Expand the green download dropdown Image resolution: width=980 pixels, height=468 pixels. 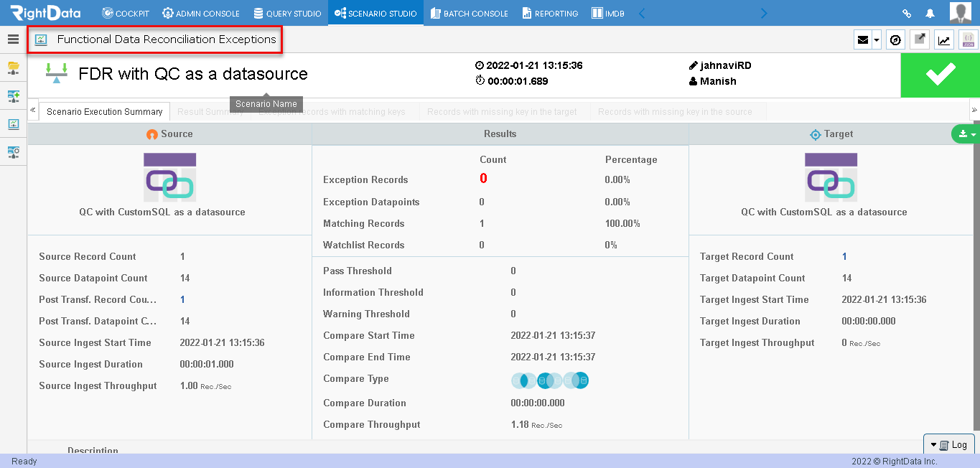click(x=966, y=134)
